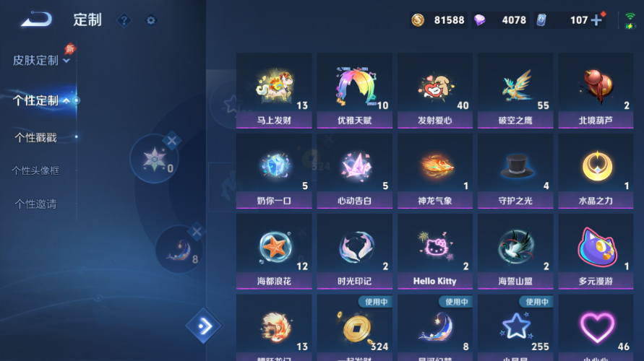Image resolution: width=644 pixels, height=361 pixels.
Task: Open the question mark help icon
Action: point(124,20)
